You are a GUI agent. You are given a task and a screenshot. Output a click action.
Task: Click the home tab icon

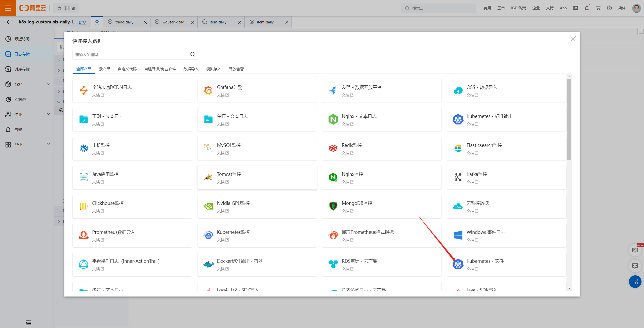coord(97,22)
